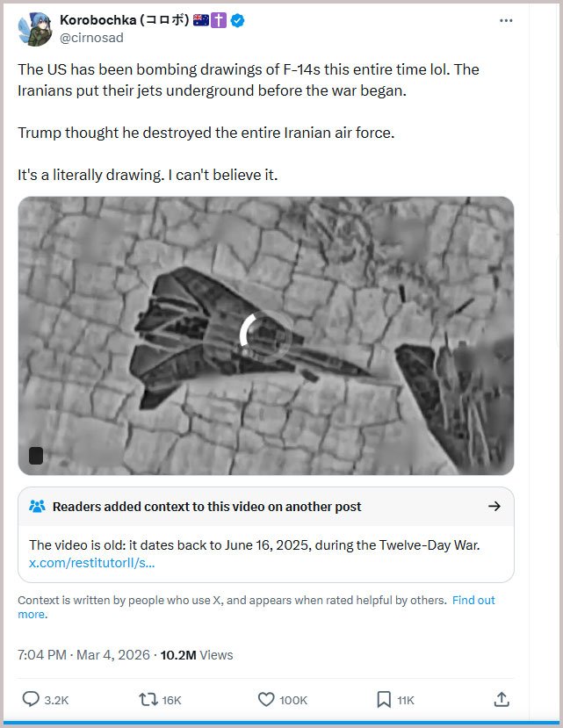Open the 7:04 PM Mar 4, 2026 timestamp

(83, 654)
